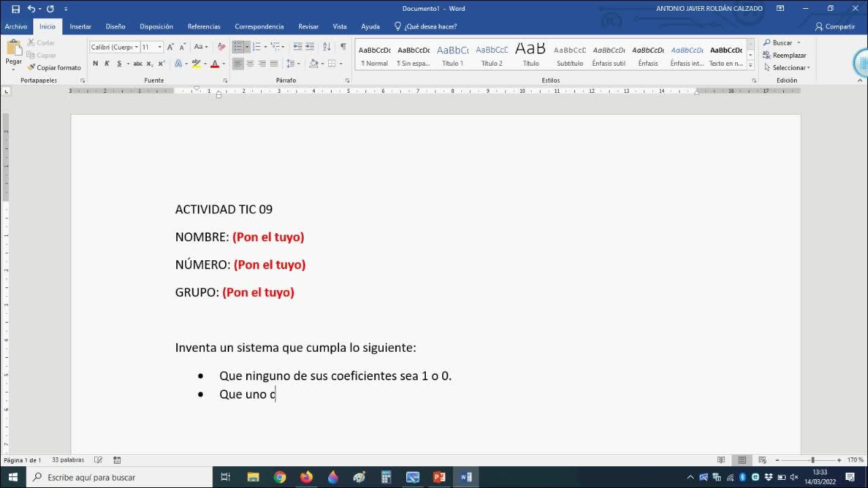Click the Windows taskbar search box
Viewport: 868px width, 488px height.
coord(119,477)
